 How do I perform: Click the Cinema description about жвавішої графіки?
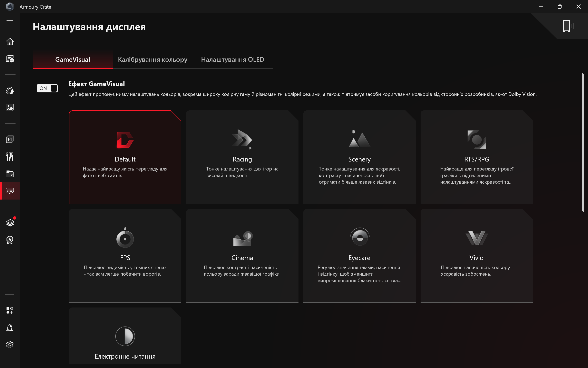(242, 271)
